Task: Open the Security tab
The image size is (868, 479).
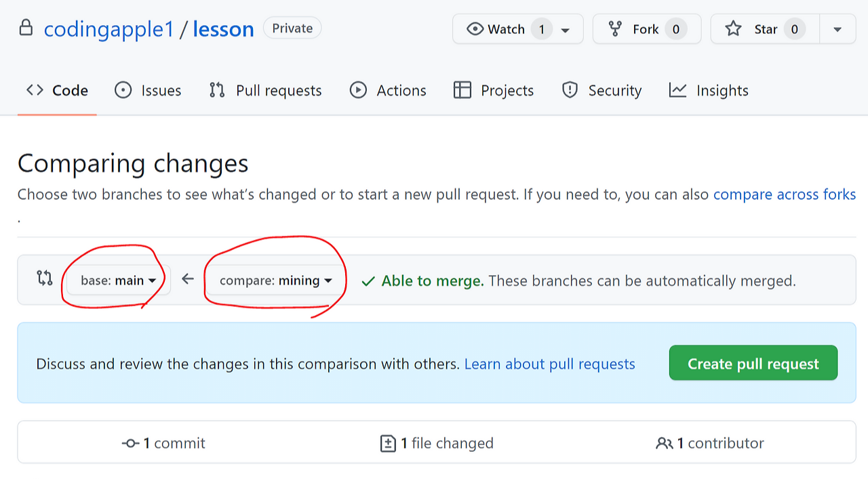Action: [601, 91]
